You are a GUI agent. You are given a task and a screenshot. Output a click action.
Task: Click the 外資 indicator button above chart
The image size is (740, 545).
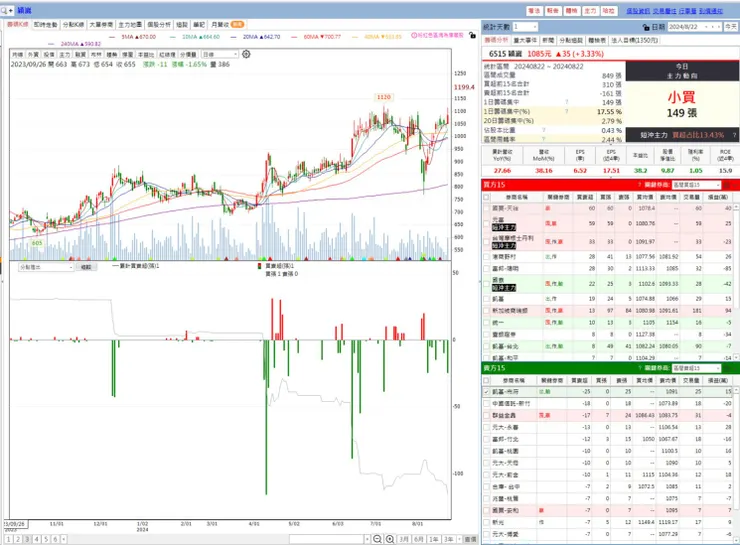[x=33, y=55]
